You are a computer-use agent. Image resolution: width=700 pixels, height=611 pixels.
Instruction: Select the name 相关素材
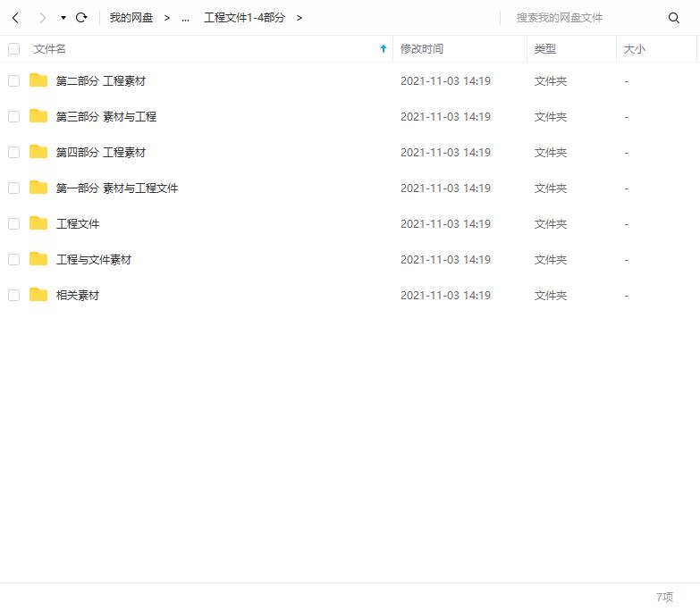click(x=78, y=295)
